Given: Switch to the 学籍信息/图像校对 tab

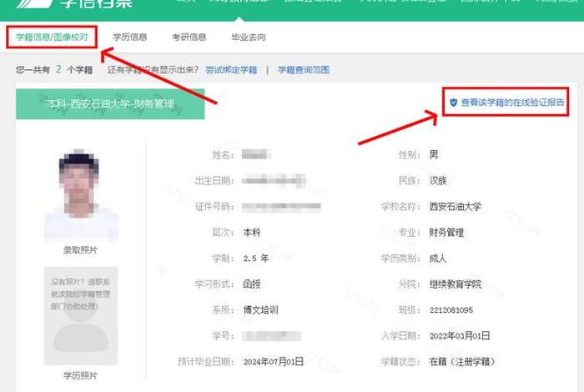Looking at the screenshot, I should (x=51, y=38).
